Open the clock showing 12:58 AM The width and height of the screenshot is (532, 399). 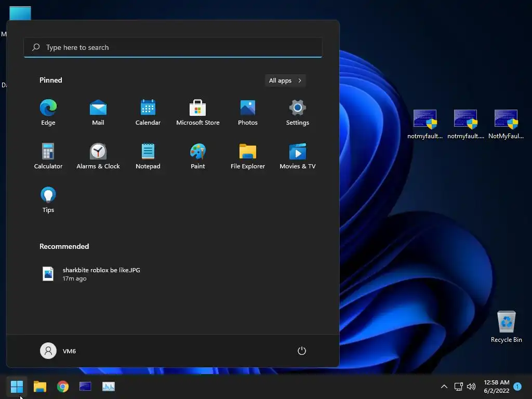[x=496, y=386]
